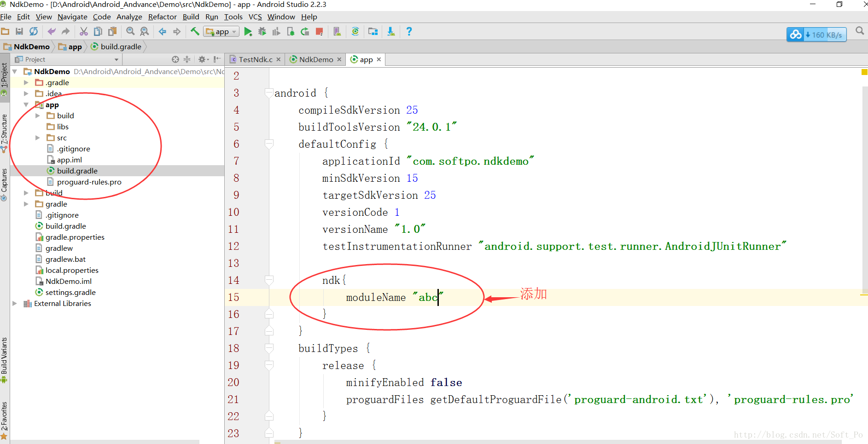Expand External Libraries node
The image size is (868, 444).
click(15, 304)
